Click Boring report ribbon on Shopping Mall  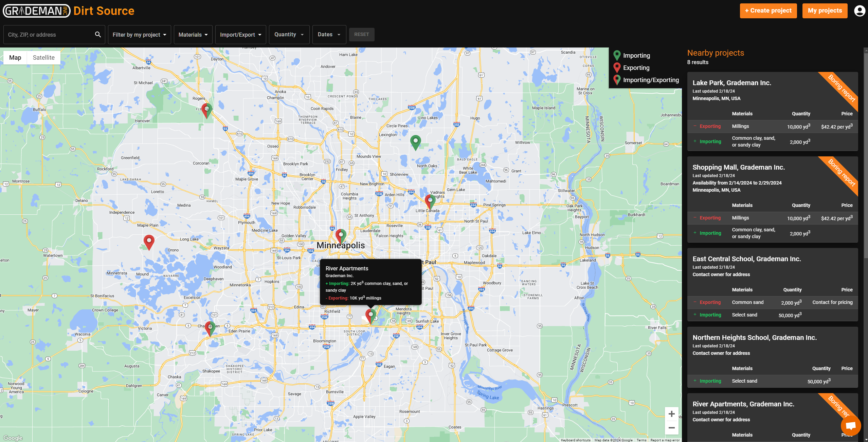click(x=842, y=172)
